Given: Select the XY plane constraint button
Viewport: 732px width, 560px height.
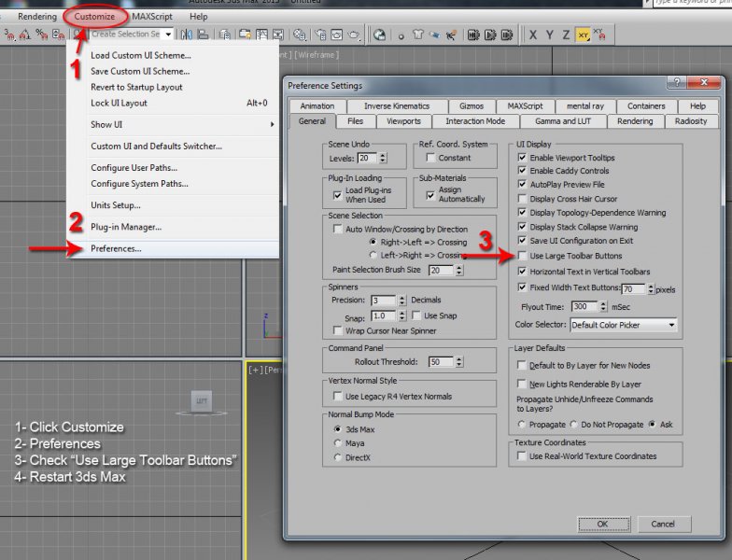Looking at the screenshot, I should pos(584,35).
